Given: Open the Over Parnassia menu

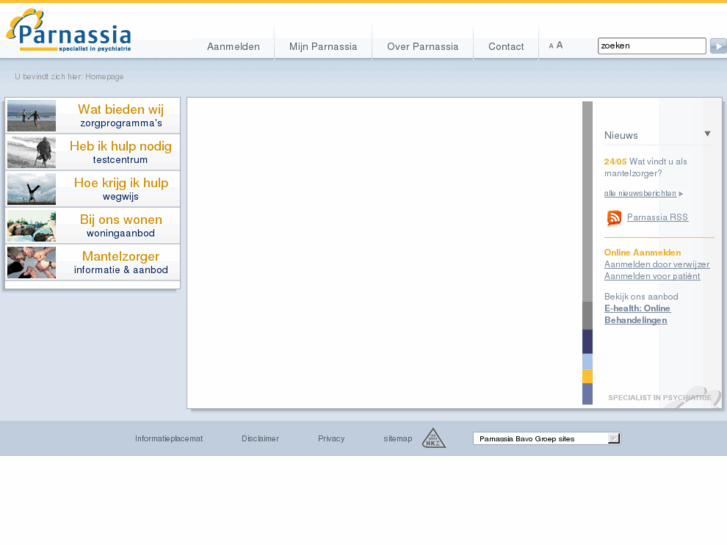Looking at the screenshot, I should [422, 46].
